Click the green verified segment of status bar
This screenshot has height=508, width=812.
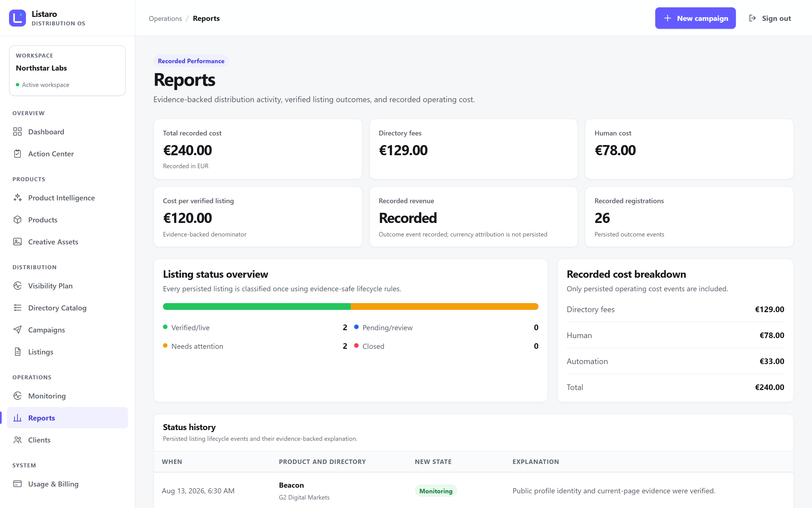[257, 306]
